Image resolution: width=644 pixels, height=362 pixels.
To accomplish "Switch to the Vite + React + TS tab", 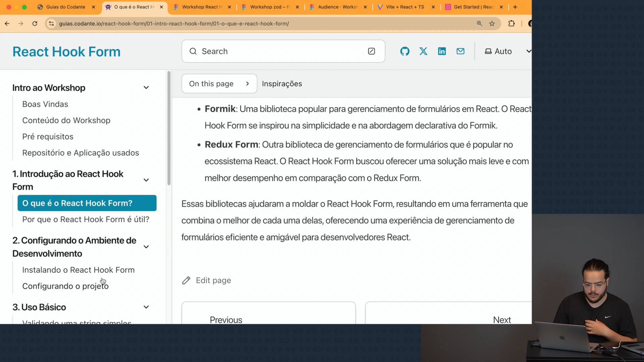I will pos(405,7).
